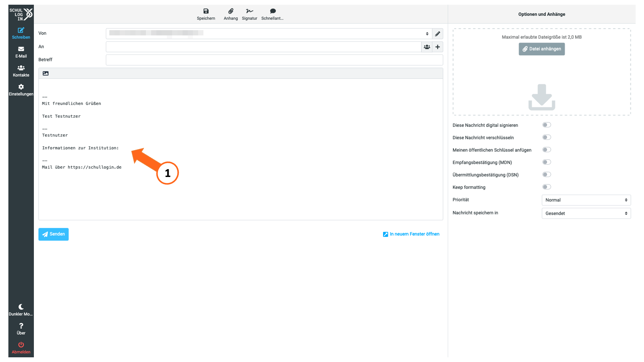This screenshot has height=362, width=644.
Task: Open Von sender dropdown
Action: pyautogui.click(x=269, y=34)
